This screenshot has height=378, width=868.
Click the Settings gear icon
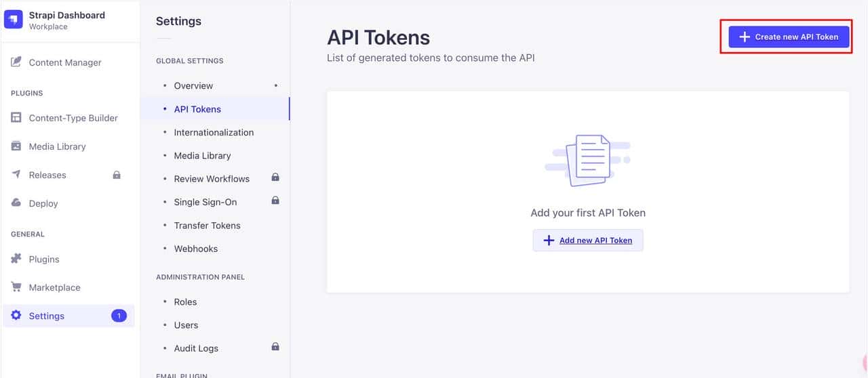tap(16, 316)
